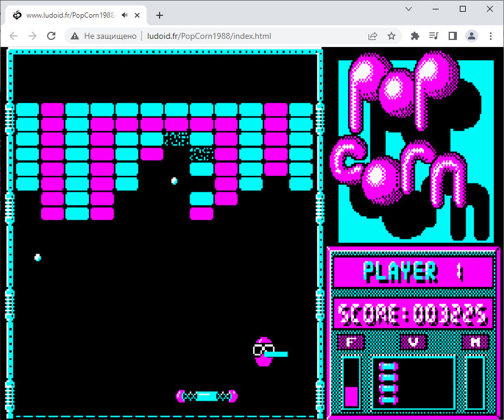Click the ball near the left wall

(x=38, y=257)
